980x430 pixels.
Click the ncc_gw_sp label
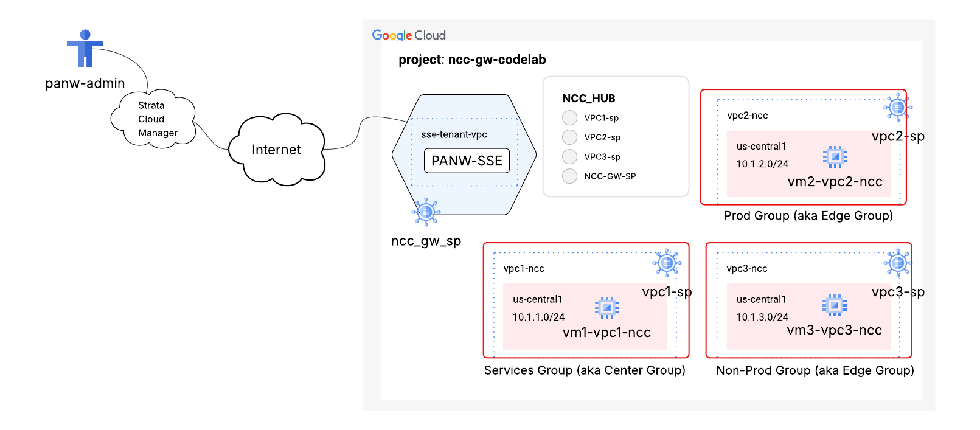(x=426, y=241)
